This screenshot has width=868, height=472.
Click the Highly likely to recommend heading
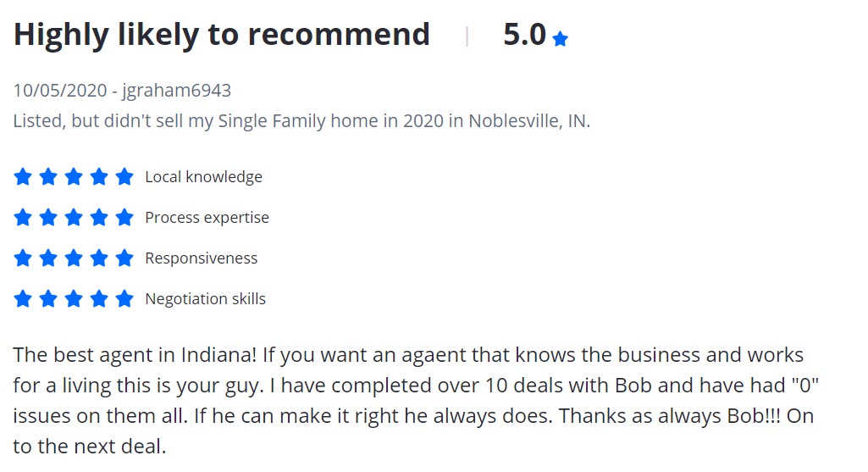point(221,35)
